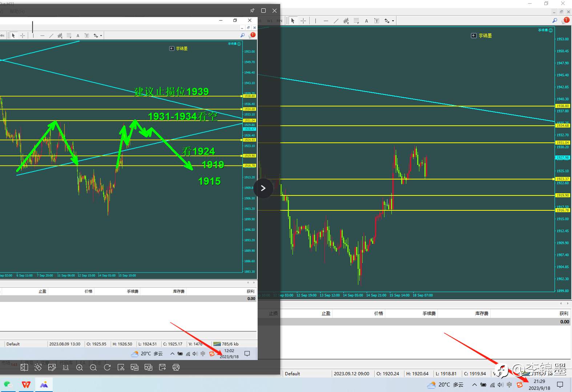Pick the vertical line tool in the background MetaTrader toolbar
The width and height of the screenshot is (572, 392).
315,21
